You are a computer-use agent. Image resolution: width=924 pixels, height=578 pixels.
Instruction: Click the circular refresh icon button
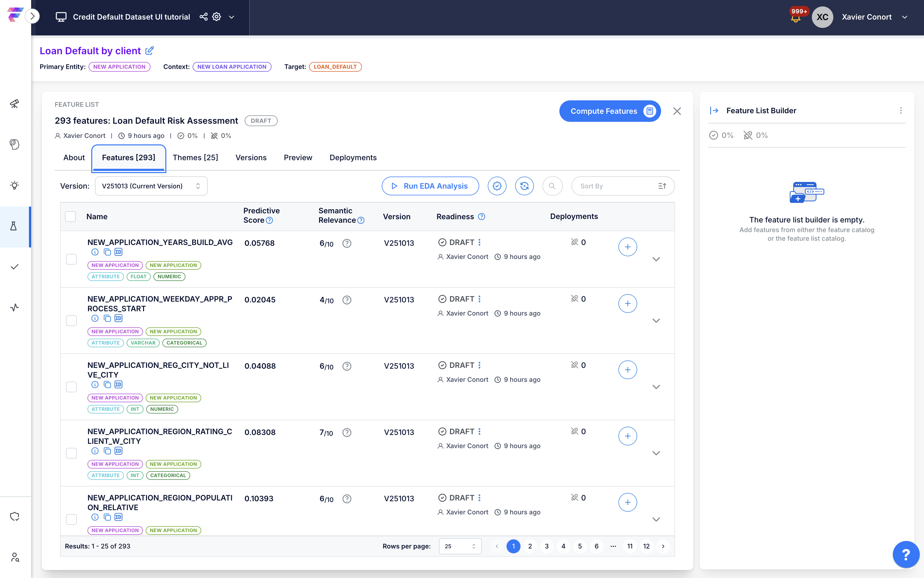click(524, 186)
